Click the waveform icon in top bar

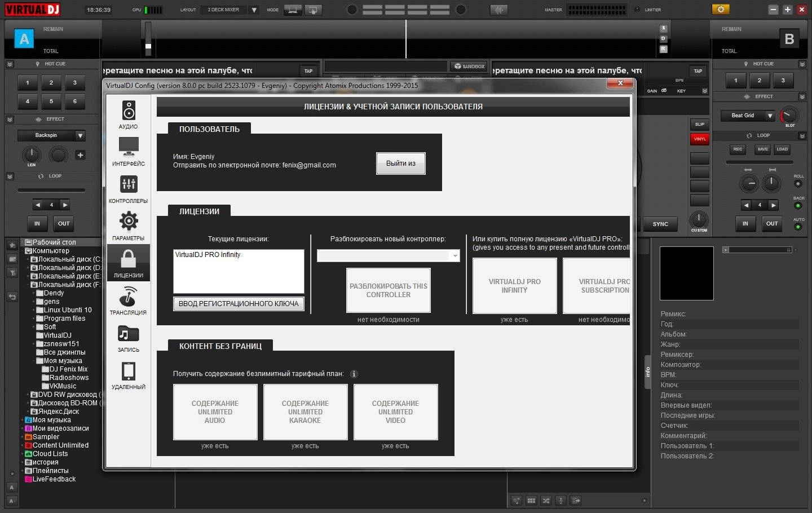(x=499, y=10)
